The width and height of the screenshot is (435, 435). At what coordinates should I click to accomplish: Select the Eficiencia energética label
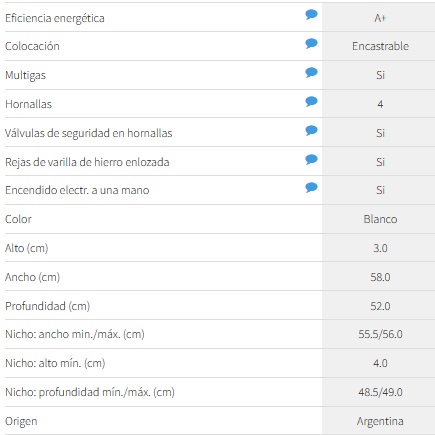[x=55, y=18]
